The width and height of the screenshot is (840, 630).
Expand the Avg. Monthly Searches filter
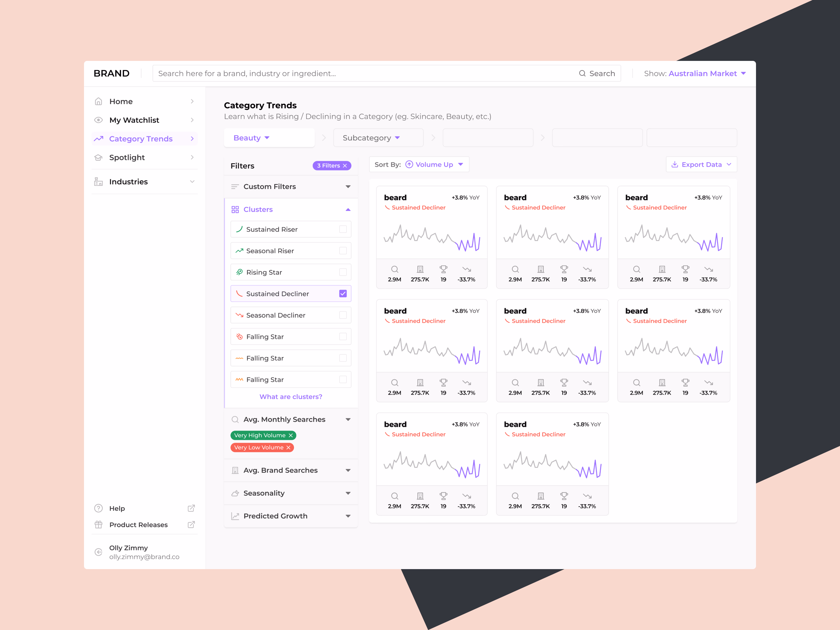(x=291, y=419)
